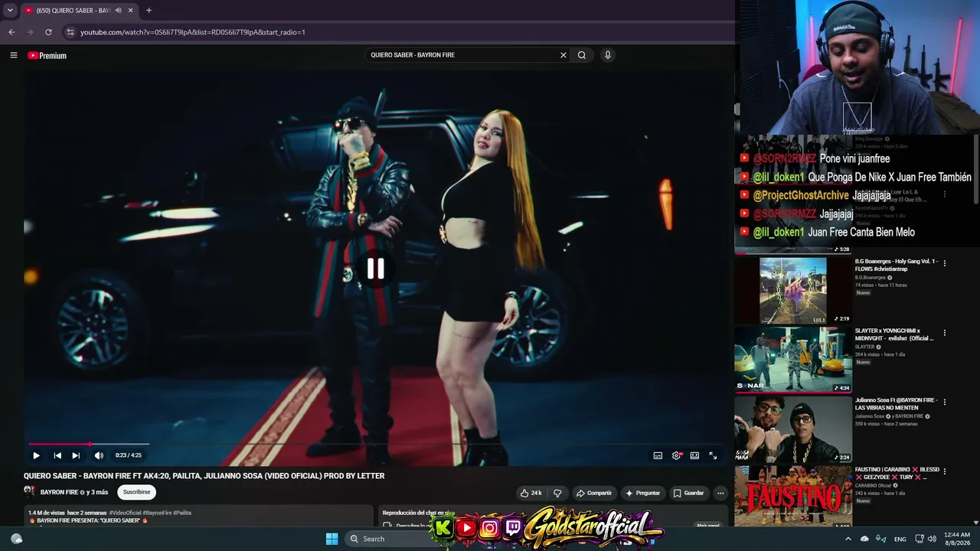Dislike the QUIERO SABER video

[557, 493]
